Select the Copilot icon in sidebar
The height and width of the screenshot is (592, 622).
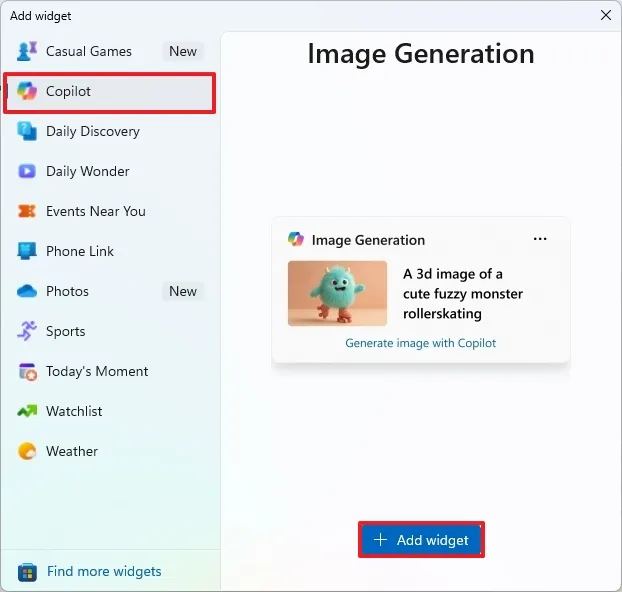[x=27, y=91]
